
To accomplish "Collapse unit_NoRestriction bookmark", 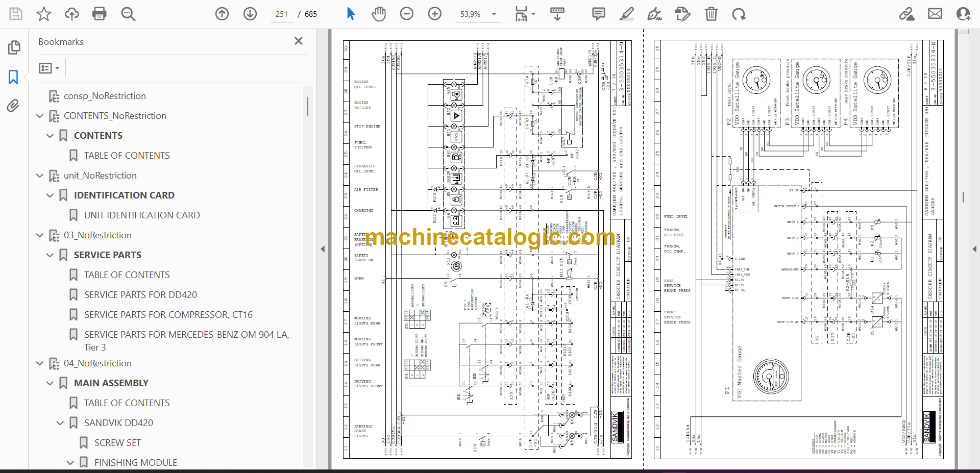I will tap(40, 176).
